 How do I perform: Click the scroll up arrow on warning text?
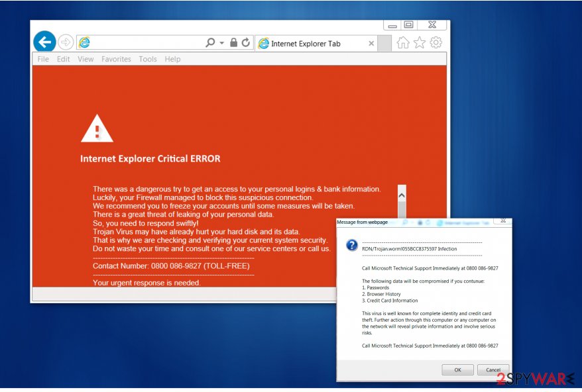coord(402,195)
